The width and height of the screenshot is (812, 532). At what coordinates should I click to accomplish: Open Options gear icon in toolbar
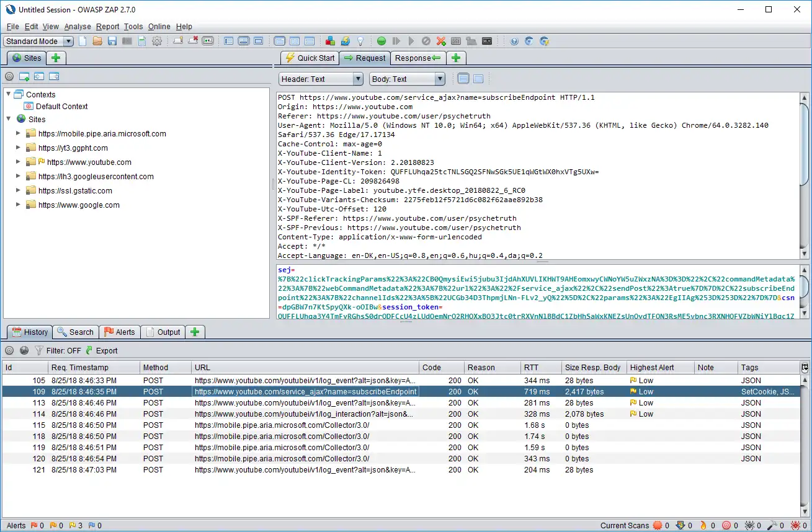pyautogui.click(x=157, y=41)
